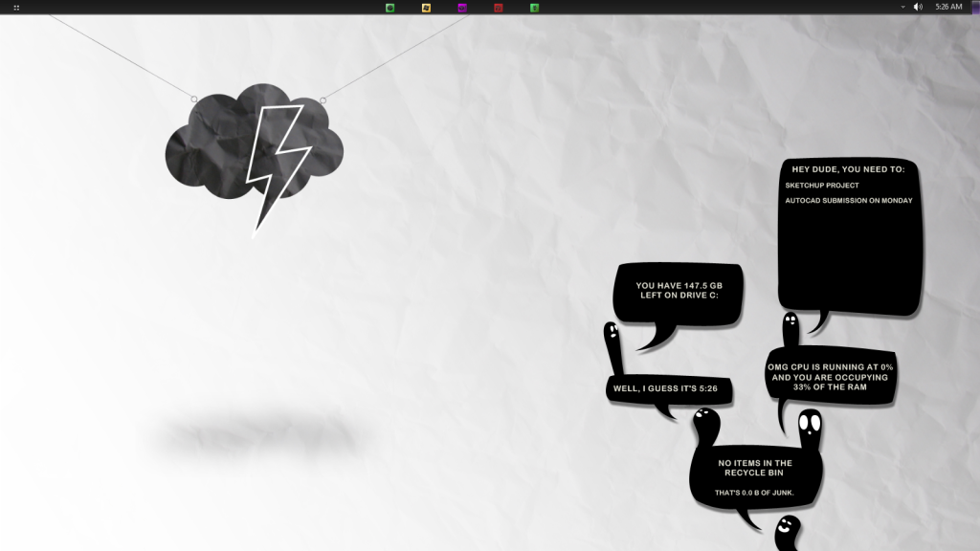The width and height of the screenshot is (980, 551).
Task: Click the black lightning cloud widget
Action: [x=254, y=148]
